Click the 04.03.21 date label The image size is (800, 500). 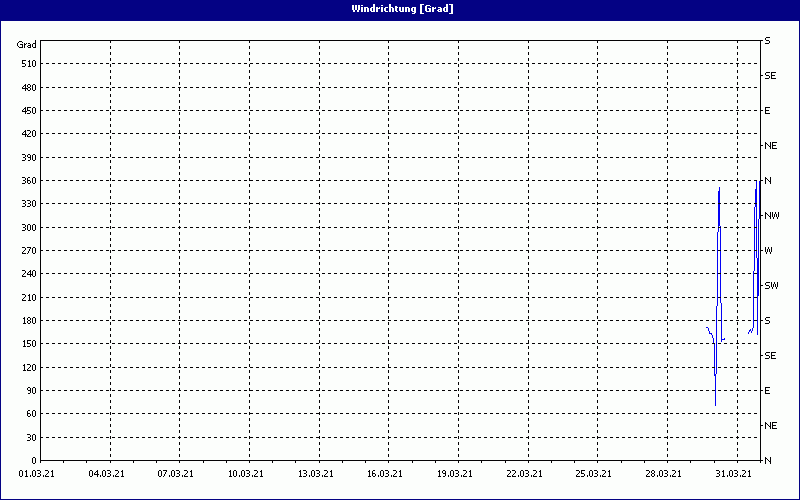click(106, 474)
